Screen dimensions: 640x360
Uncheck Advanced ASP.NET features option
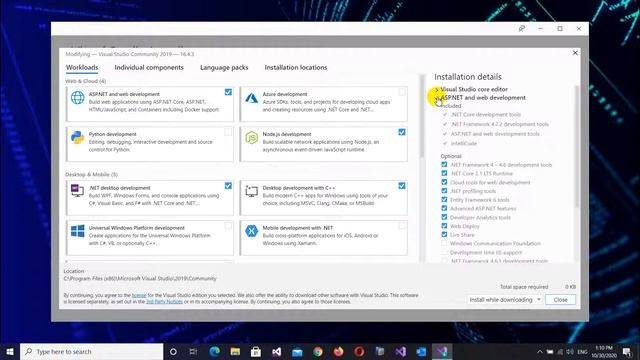(x=444, y=208)
